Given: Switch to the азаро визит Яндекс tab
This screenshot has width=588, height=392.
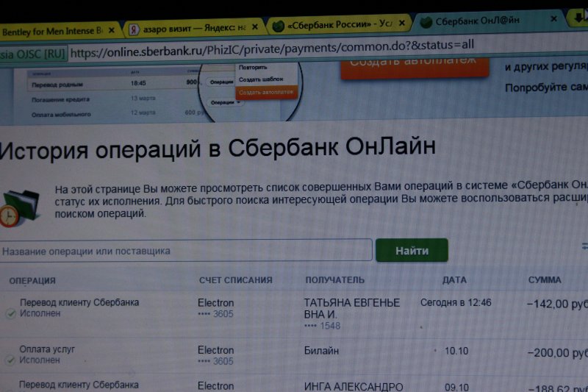Looking at the screenshot, I should [193, 28].
